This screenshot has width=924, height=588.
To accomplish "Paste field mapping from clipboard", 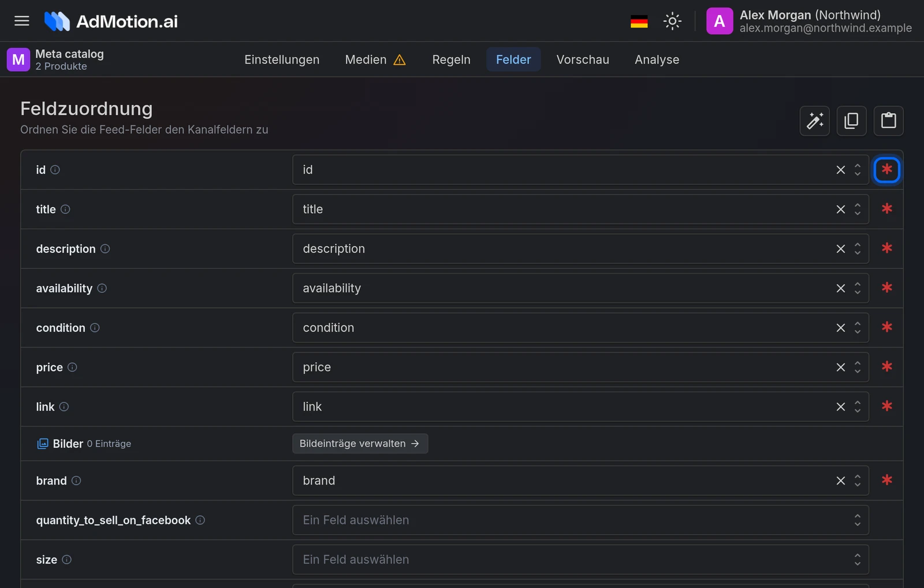I will coord(889,121).
